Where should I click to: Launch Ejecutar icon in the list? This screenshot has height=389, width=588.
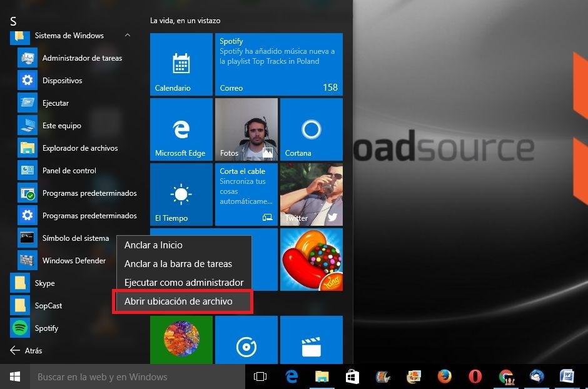pyautogui.click(x=28, y=103)
